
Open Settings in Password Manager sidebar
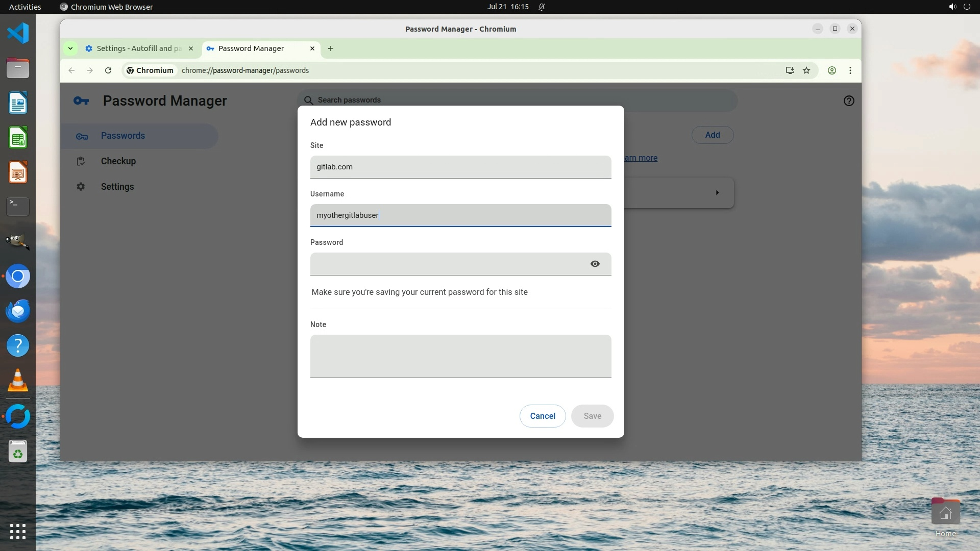pos(117,187)
